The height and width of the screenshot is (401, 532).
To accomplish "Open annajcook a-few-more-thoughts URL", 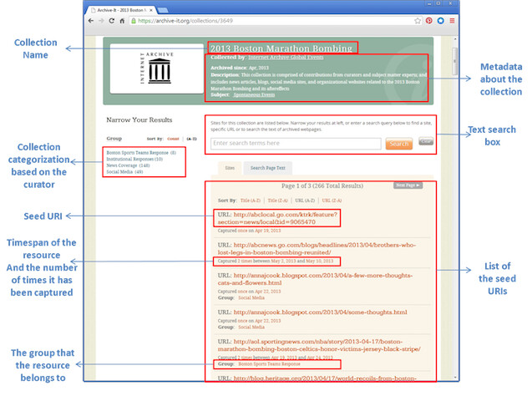I will click(315, 279).
